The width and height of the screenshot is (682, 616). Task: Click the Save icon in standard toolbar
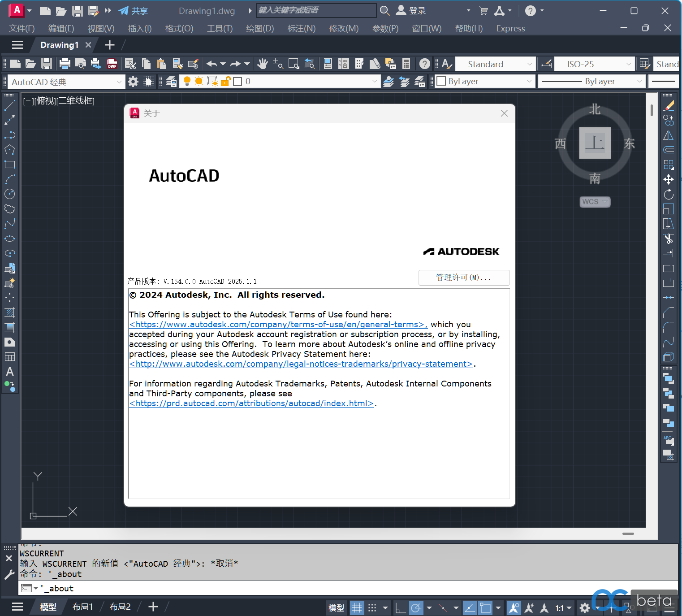coord(47,64)
